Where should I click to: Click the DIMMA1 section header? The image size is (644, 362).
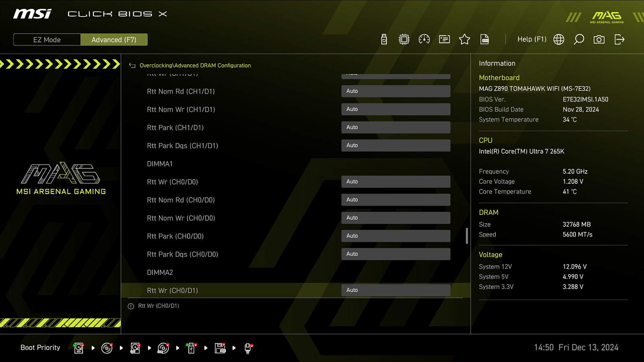tap(160, 164)
